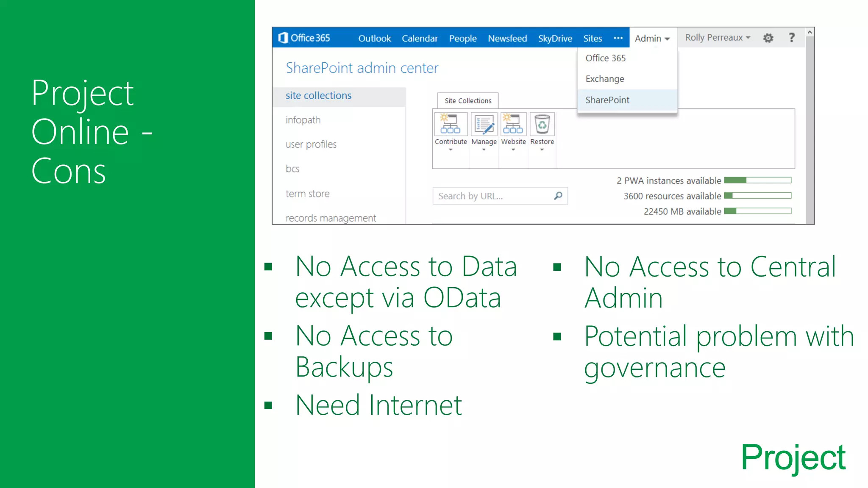Click the Restore recycle bin icon
Screen dimensions: 868x488
[542, 124]
